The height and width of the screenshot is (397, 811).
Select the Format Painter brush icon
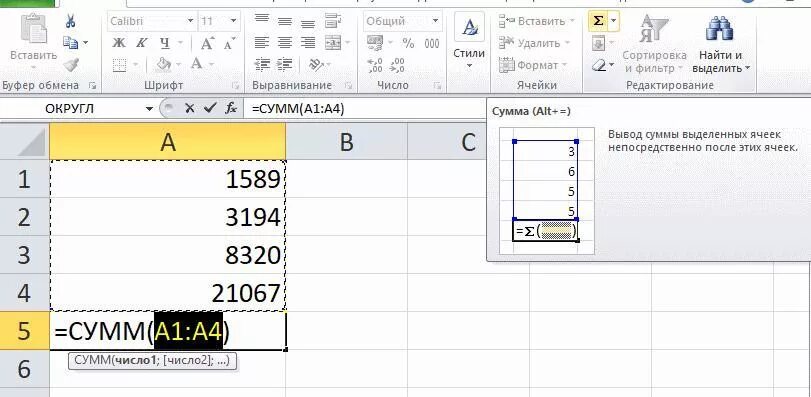point(70,65)
